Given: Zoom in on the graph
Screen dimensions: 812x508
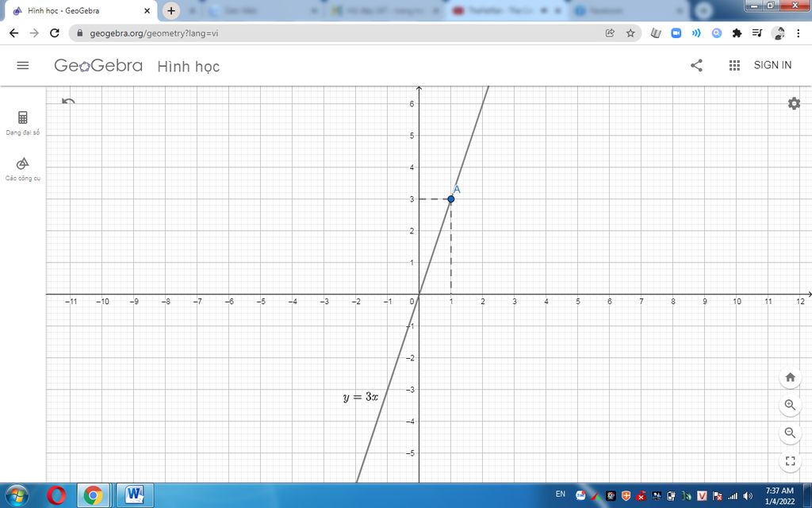Looking at the screenshot, I should [791, 405].
